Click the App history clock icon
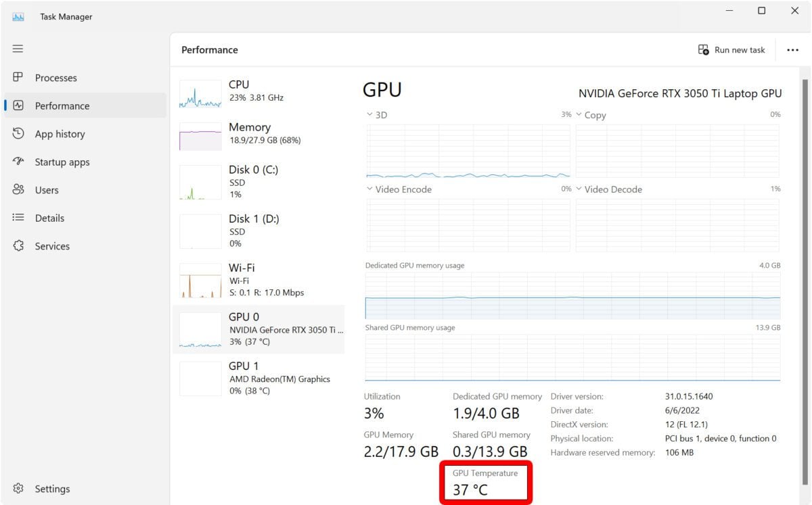The image size is (812, 505). (x=18, y=134)
